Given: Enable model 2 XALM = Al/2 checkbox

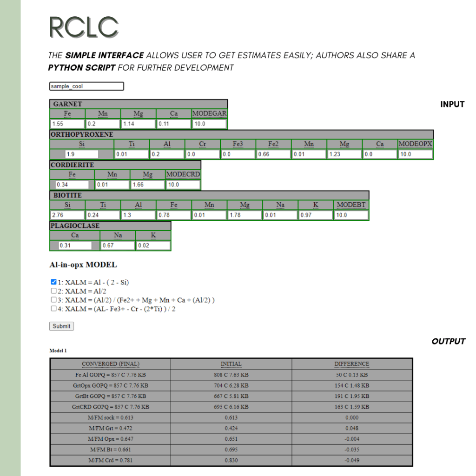Looking at the screenshot, I should coord(53,291).
